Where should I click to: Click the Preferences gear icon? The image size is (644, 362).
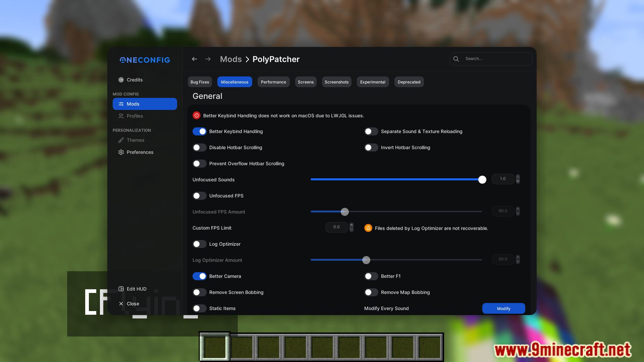(121, 152)
